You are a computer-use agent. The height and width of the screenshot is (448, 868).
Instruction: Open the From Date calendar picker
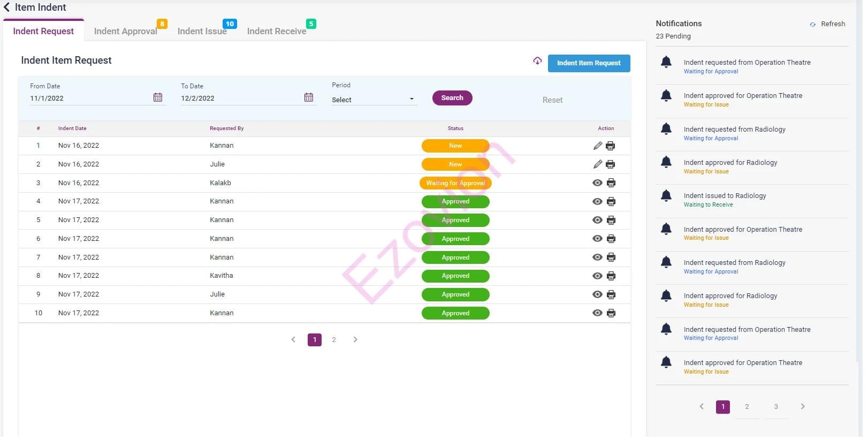point(158,97)
